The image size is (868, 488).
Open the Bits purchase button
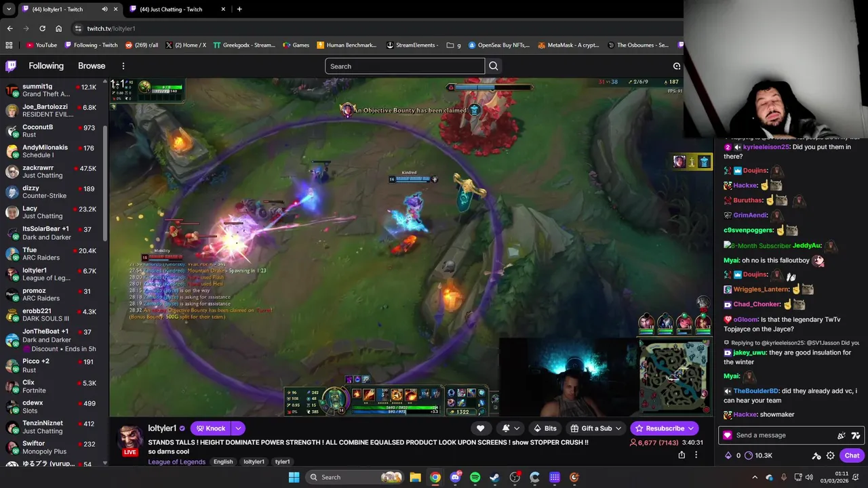point(545,428)
